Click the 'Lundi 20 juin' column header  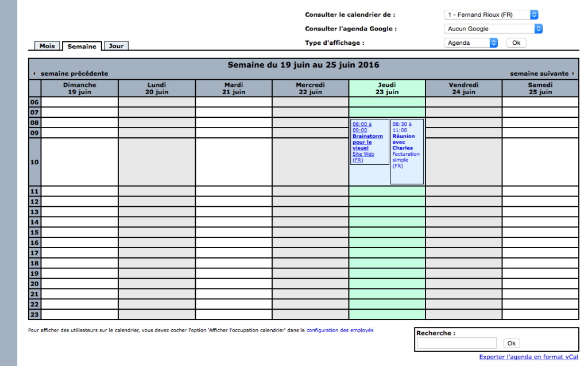[157, 88]
